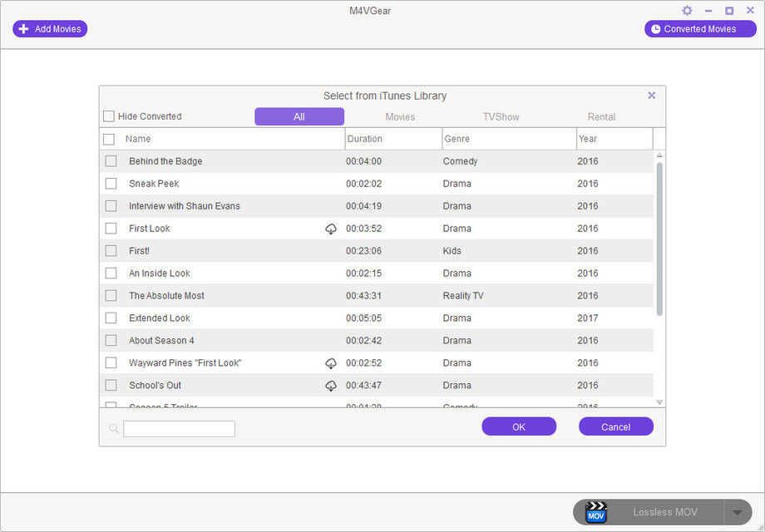
Task: Sort list by Duration column header
Action: coord(365,139)
